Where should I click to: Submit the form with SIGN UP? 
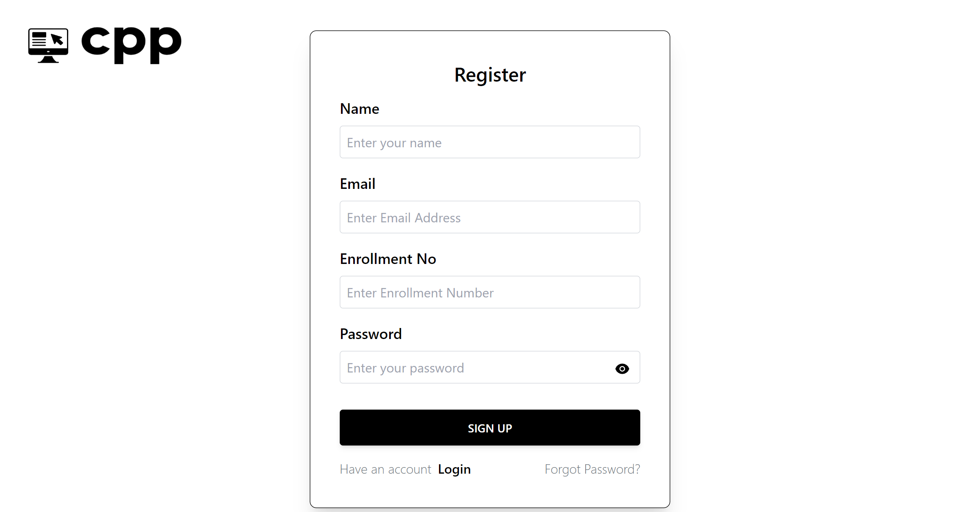[490, 428]
